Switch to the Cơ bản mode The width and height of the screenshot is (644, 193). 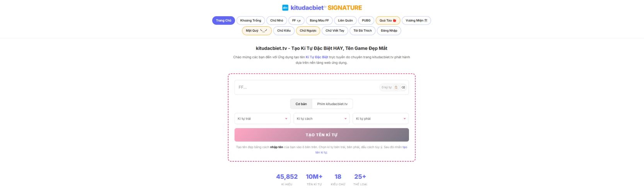point(301,104)
